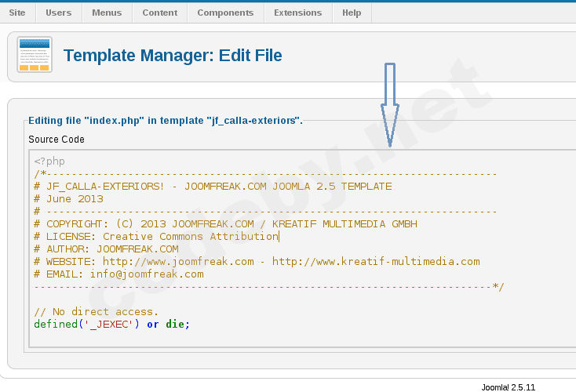The width and height of the screenshot is (576, 392).
Task: Click the Template Manager page icon
Action: 35,54
